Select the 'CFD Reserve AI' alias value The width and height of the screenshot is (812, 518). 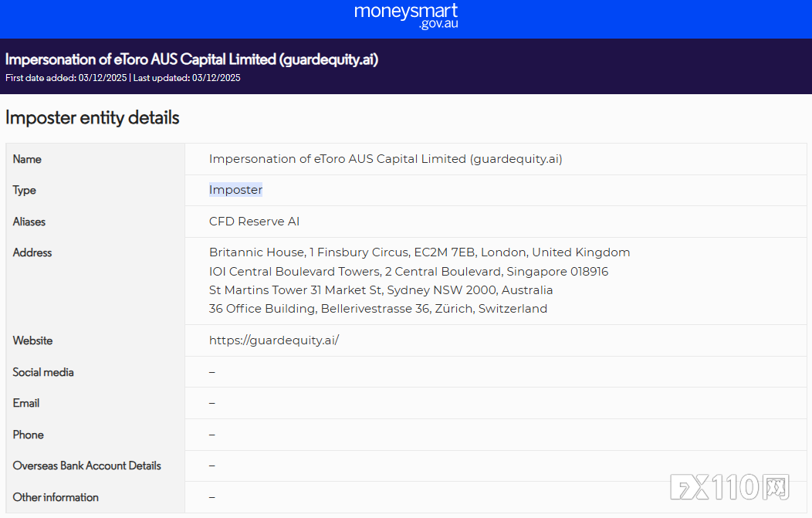click(x=254, y=222)
